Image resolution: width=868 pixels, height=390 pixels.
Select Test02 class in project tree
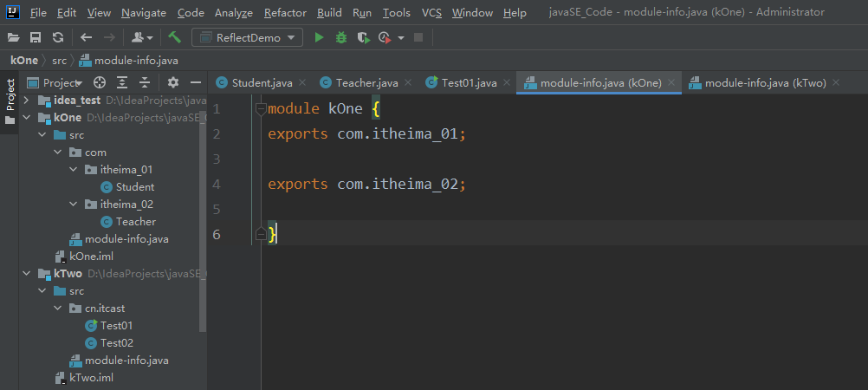coord(117,343)
